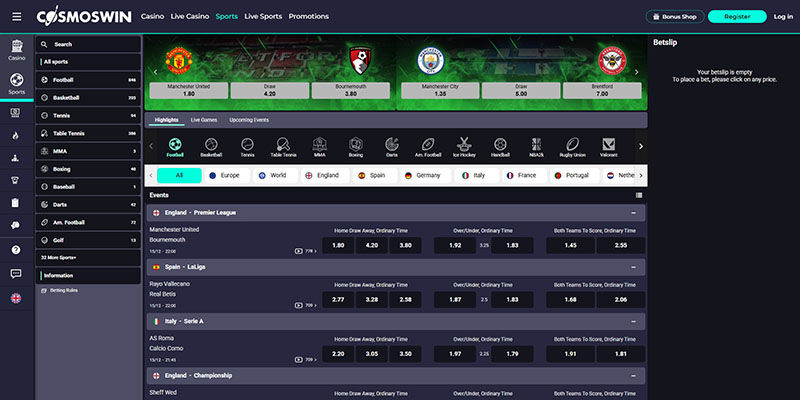The width and height of the screenshot is (800, 400).
Task: Open the Live Casino navigation item
Action: (x=190, y=16)
